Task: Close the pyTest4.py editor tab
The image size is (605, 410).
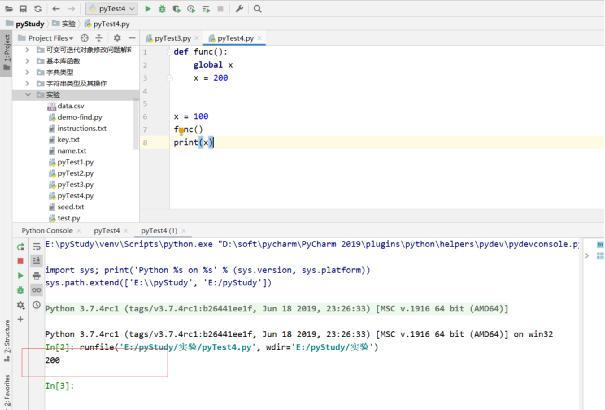Action: [260, 38]
